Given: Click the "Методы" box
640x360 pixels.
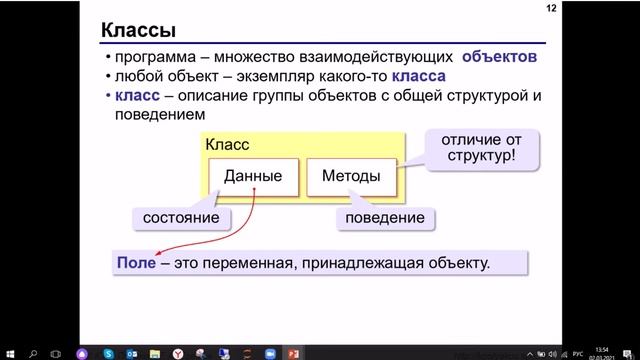Looking at the screenshot, I should pos(351,177).
